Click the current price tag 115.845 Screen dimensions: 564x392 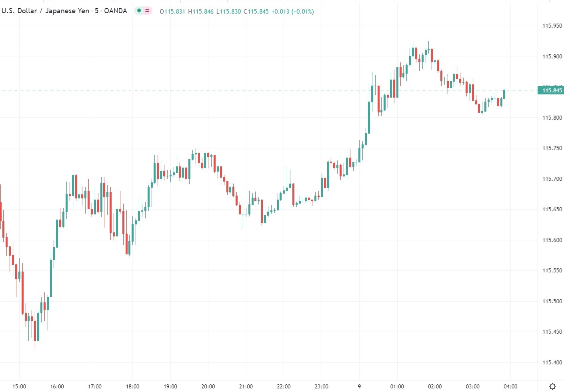coord(552,90)
